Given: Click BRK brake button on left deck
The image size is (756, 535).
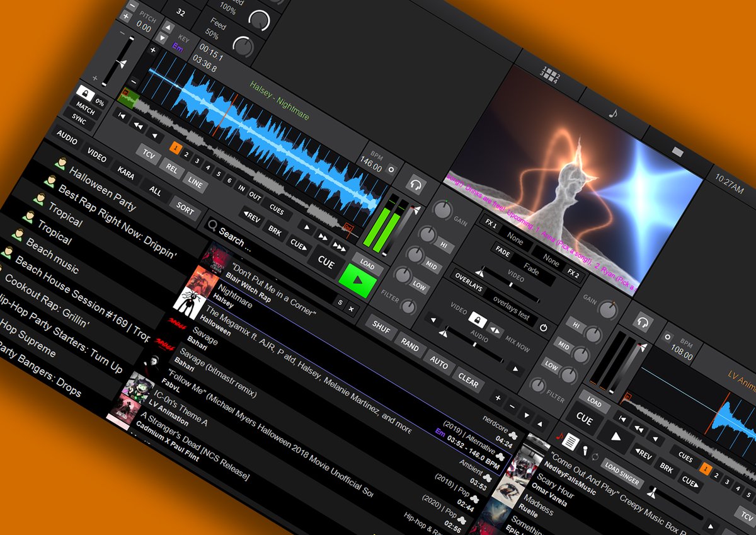Looking at the screenshot, I should click(x=275, y=231).
